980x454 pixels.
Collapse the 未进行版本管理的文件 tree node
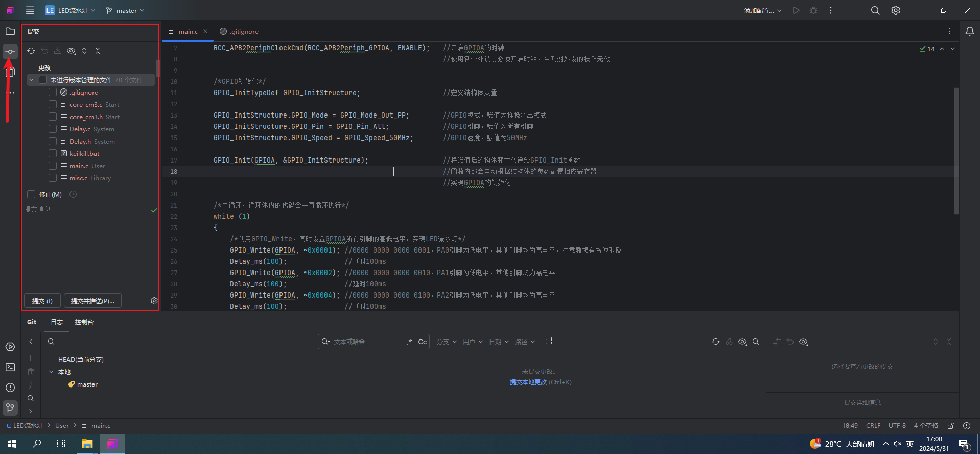coord(31,80)
